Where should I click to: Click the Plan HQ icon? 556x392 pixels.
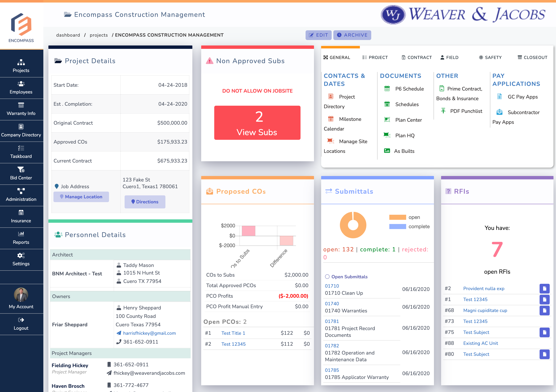pyautogui.click(x=387, y=135)
